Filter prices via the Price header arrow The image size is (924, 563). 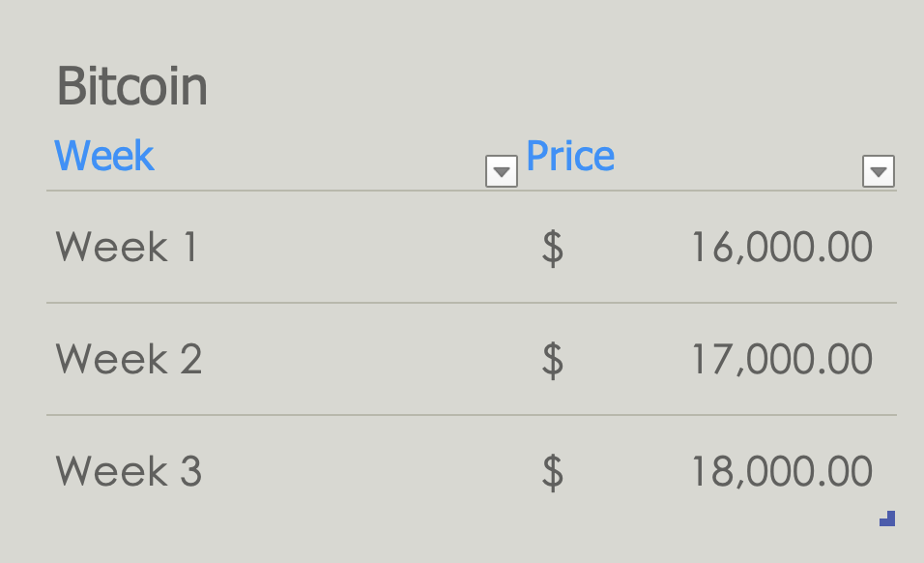[879, 171]
